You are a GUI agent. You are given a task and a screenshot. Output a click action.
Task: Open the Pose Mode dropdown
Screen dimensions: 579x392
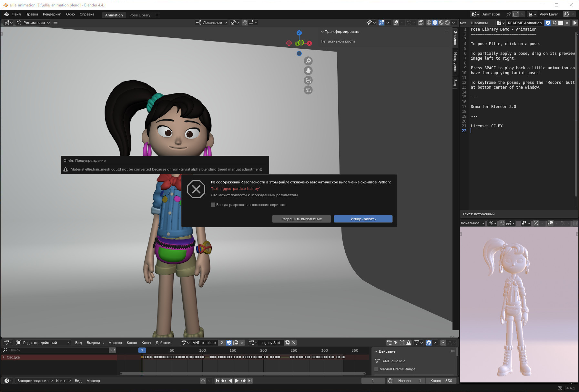33,23
